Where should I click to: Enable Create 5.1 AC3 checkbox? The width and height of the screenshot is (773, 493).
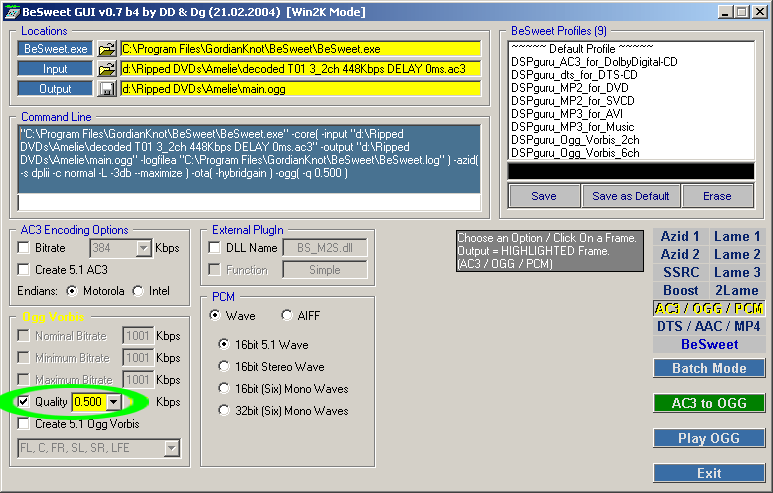[x=23, y=270]
